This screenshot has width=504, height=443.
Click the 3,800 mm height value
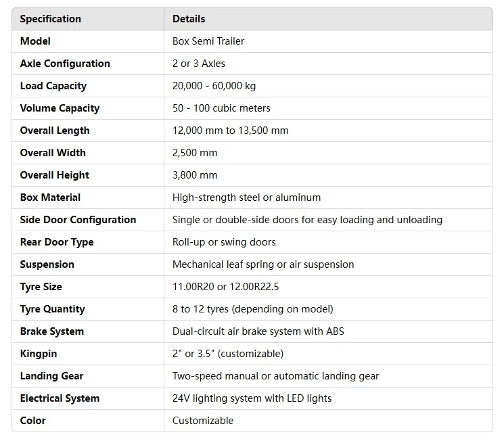195,175
